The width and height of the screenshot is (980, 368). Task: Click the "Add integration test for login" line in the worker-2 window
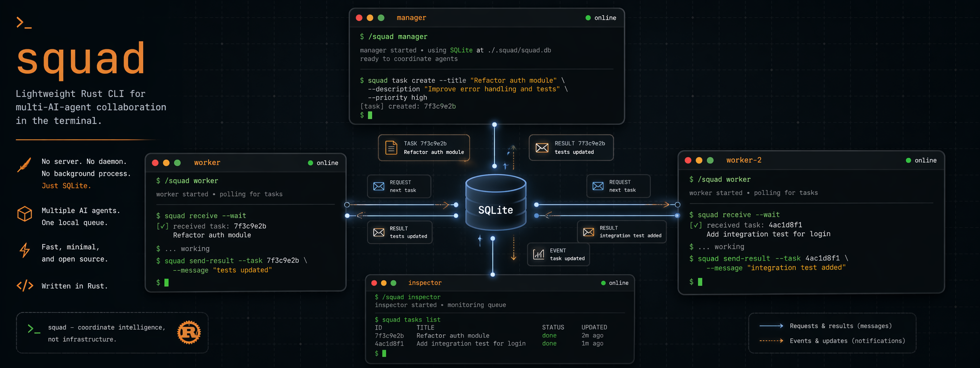tap(768, 234)
